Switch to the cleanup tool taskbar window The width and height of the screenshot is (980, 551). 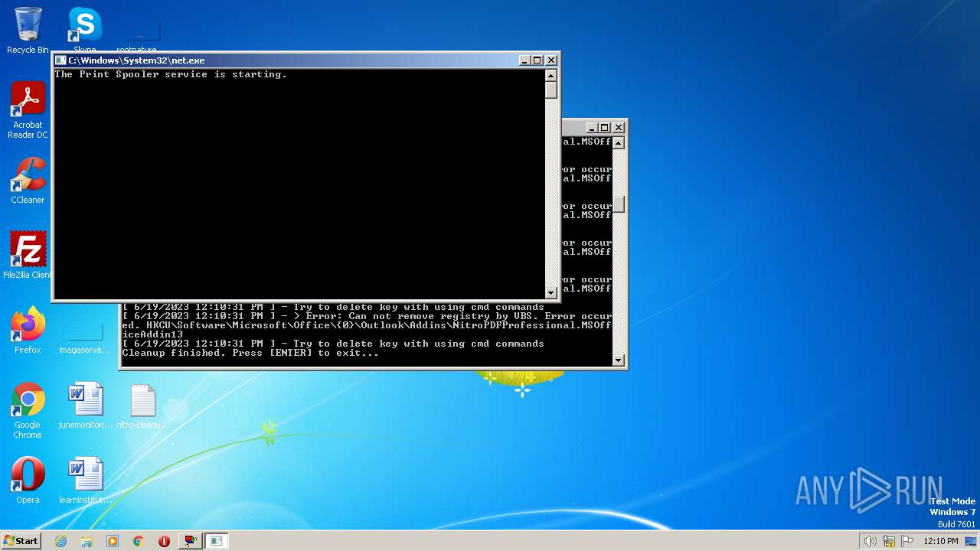190,541
